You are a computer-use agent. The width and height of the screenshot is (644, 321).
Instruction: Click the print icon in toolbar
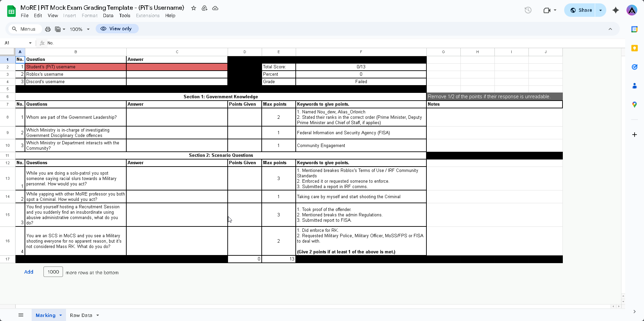48,29
